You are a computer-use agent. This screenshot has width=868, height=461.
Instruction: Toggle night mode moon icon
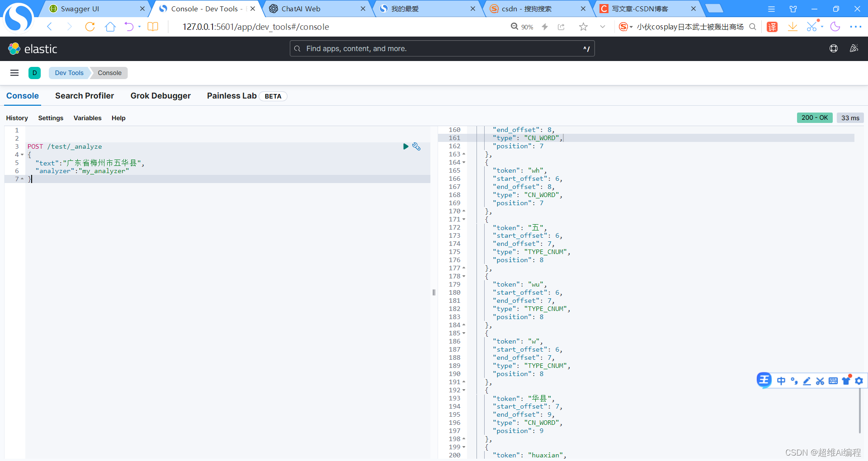835,27
